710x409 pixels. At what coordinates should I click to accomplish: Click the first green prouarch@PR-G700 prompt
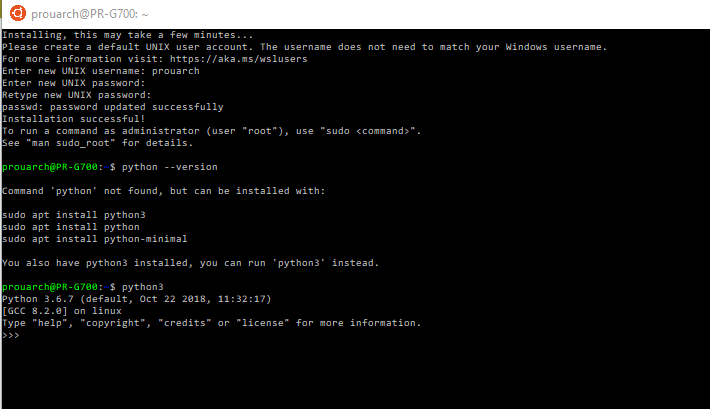[50, 167]
